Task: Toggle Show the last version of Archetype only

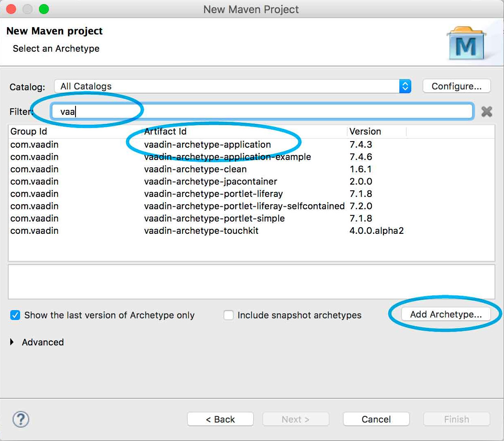Action: (15, 315)
